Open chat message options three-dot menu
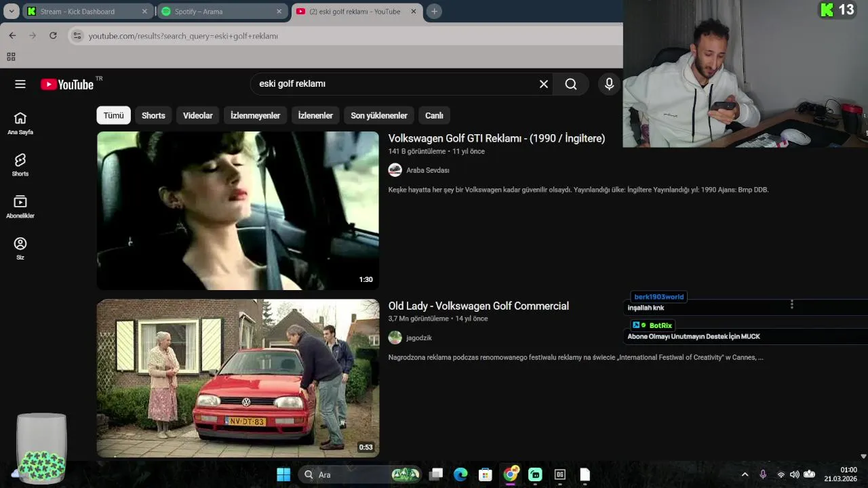The height and width of the screenshot is (488, 868). (791, 304)
